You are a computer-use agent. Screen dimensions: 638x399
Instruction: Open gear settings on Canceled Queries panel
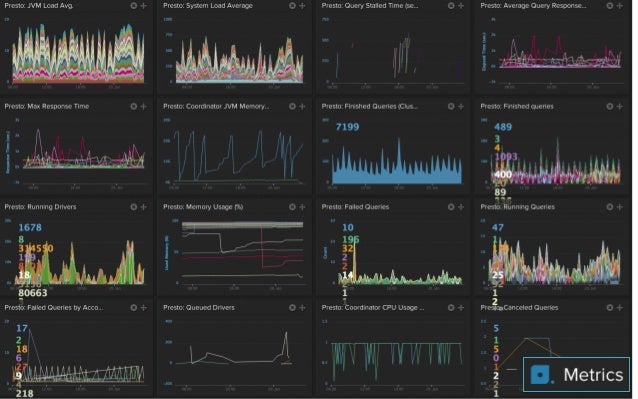click(610, 307)
